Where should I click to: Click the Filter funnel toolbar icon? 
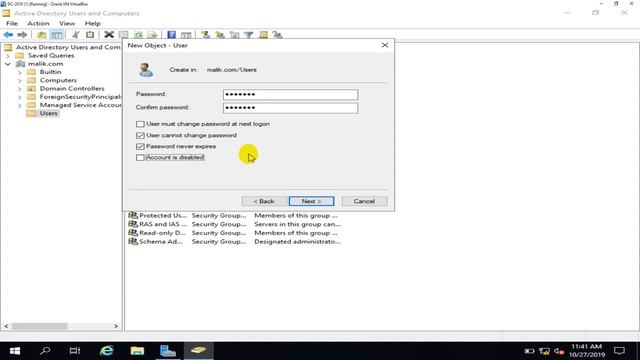pyautogui.click(x=249, y=35)
